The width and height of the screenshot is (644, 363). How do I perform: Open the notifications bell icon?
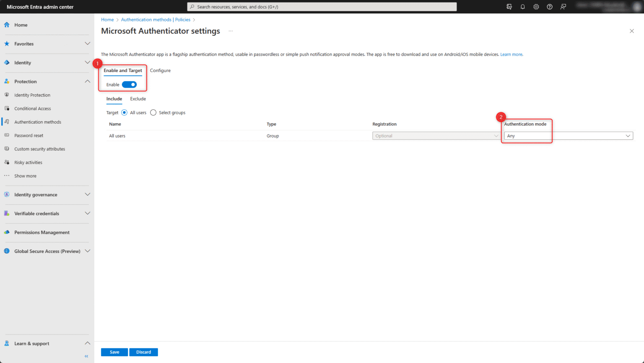[x=522, y=6]
